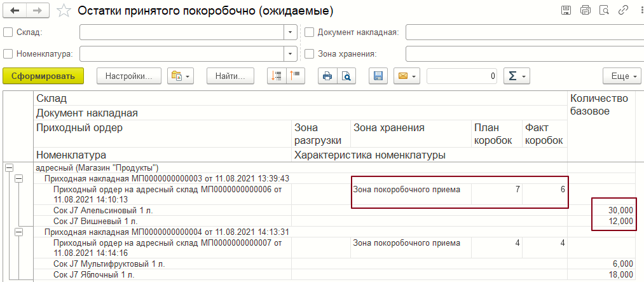Click the План коробок column header
The width and height of the screenshot is (644, 282).
(x=497, y=134)
